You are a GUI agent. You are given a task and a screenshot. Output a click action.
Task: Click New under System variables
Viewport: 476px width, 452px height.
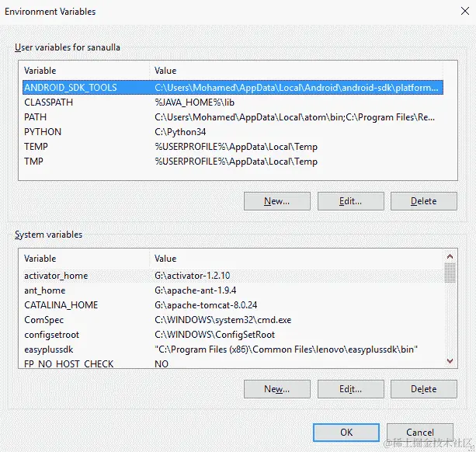277,389
